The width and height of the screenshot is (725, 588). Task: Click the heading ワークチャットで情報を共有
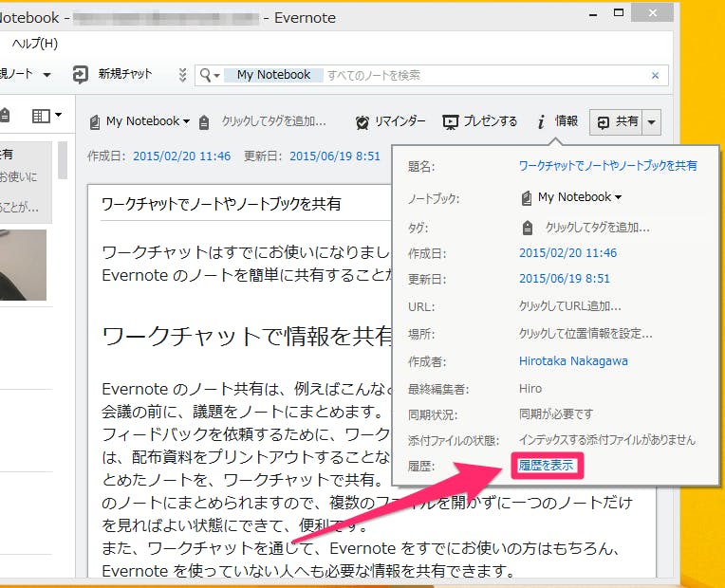[247, 336]
